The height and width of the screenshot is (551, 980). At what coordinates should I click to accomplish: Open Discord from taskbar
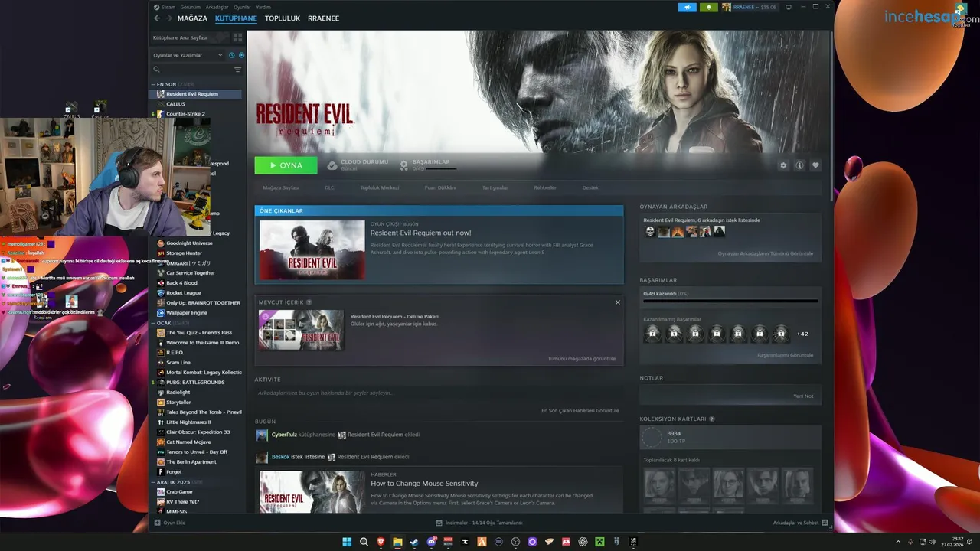pos(432,542)
